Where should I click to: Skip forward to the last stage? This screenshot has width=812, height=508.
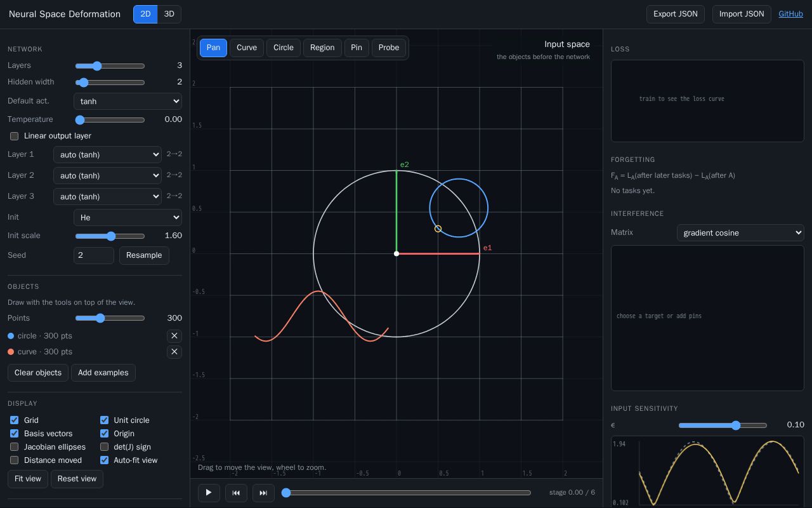pyautogui.click(x=263, y=492)
